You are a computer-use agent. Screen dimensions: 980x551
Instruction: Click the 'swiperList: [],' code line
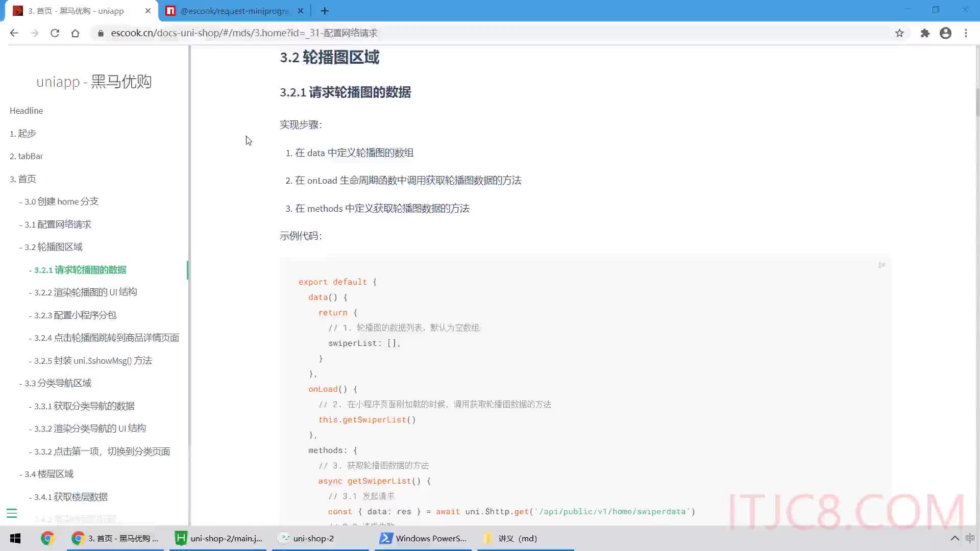364,343
